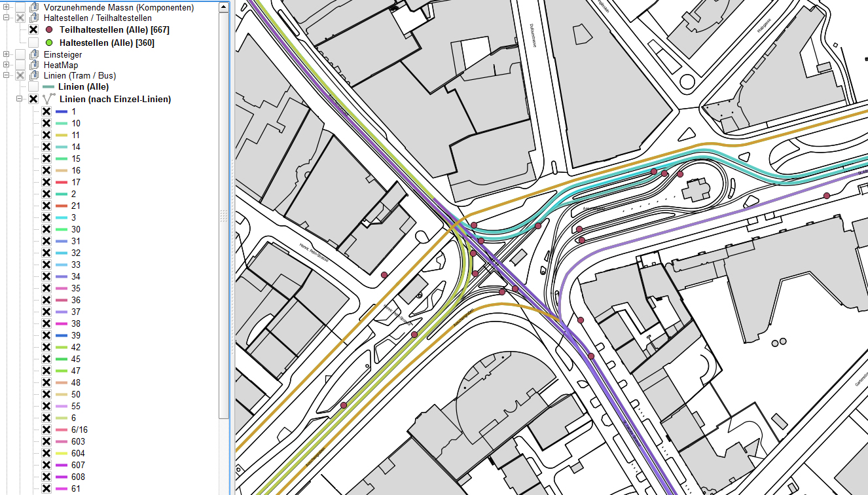868x495 pixels.
Task: Uncheck the Teilhaltestellen (Alle) [667] layer
Action: pos(33,30)
